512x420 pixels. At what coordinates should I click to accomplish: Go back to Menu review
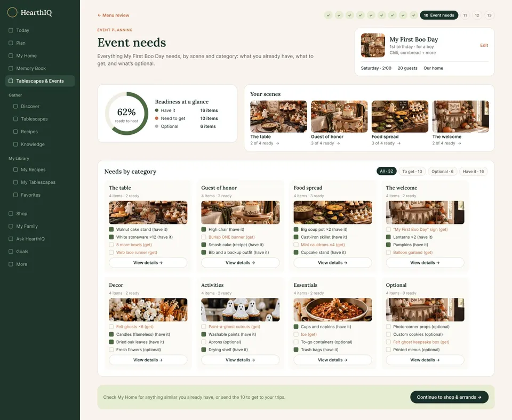(x=113, y=15)
